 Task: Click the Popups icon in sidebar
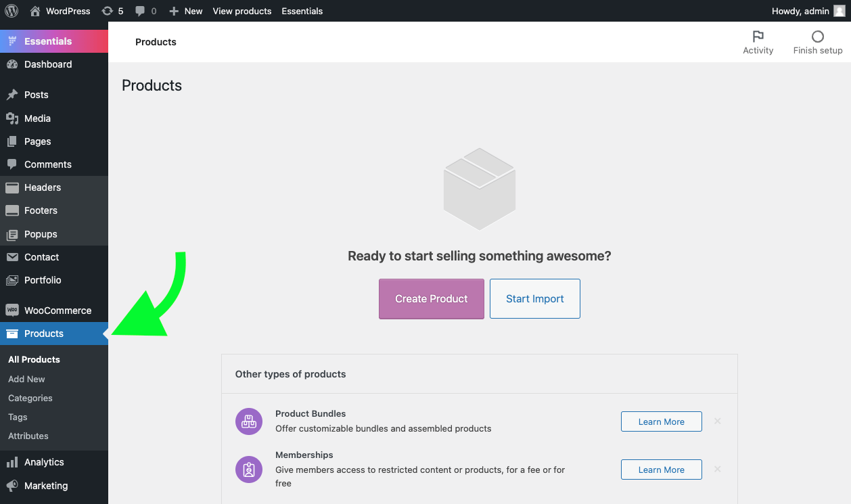(x=12, y=234)
